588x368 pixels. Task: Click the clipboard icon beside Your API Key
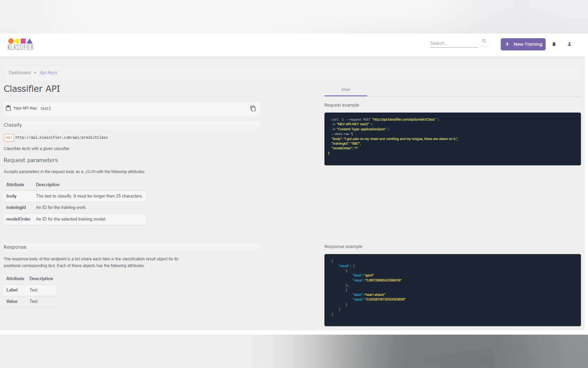tap(8, 108)
